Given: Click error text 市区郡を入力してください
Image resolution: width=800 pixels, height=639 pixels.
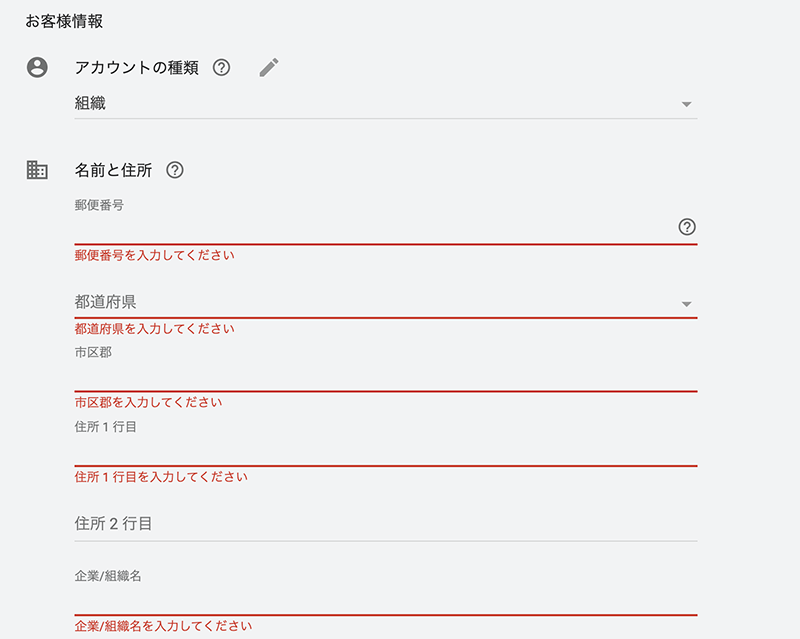Looking at the screenshot, I should pos(148,402).
